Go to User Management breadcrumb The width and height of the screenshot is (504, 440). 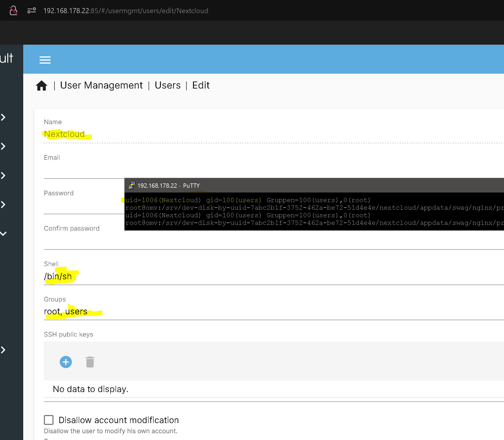(x=101, y=86)
